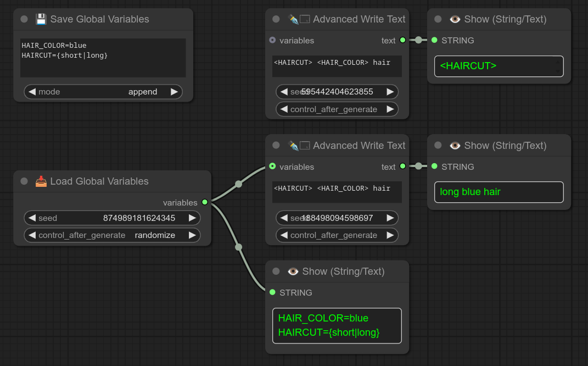Click the 'long blue hair' output box
588x366 pixels.
pyautogui.click(x=499, y=192)
